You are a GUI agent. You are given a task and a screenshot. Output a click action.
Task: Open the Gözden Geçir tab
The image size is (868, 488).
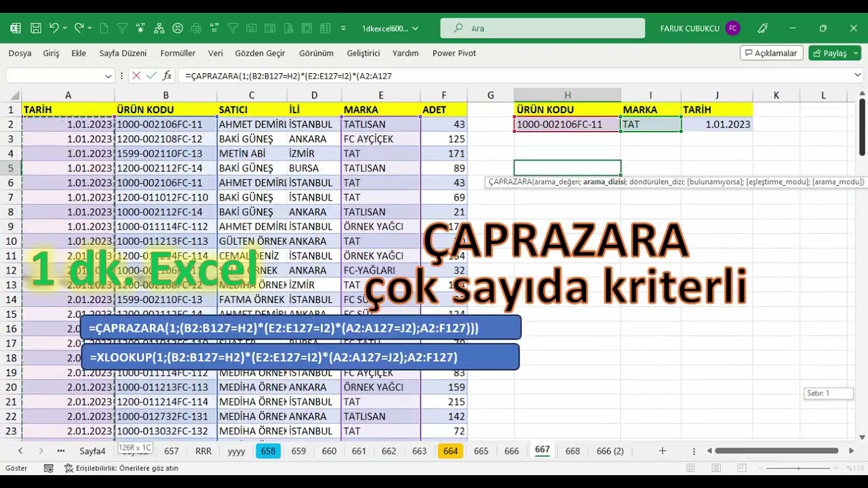point(260,53)
